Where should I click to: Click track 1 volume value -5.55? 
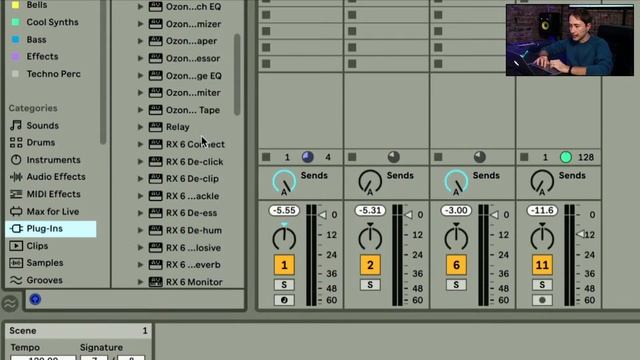[x=284, y=211]
